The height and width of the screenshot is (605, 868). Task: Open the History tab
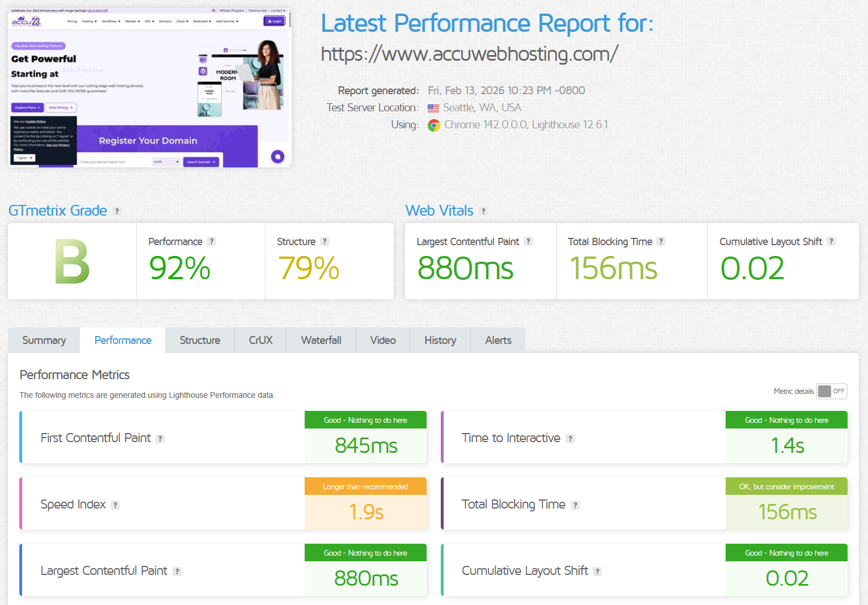click(x=440, y=340)
